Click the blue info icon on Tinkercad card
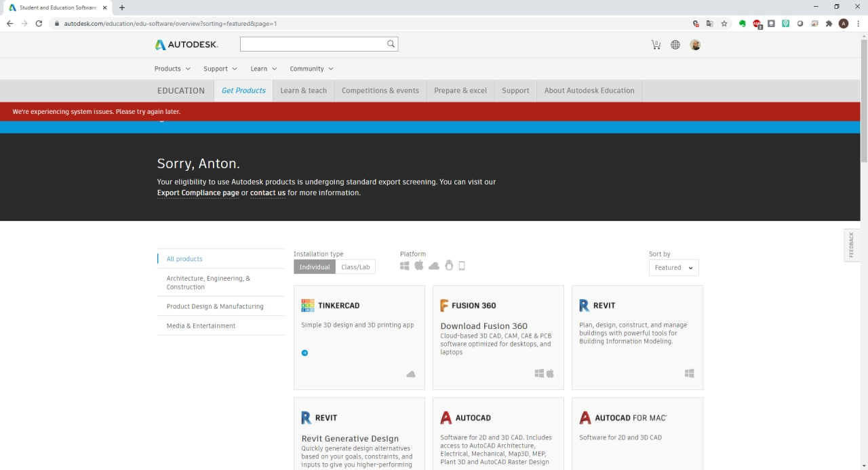 [304, 353]
